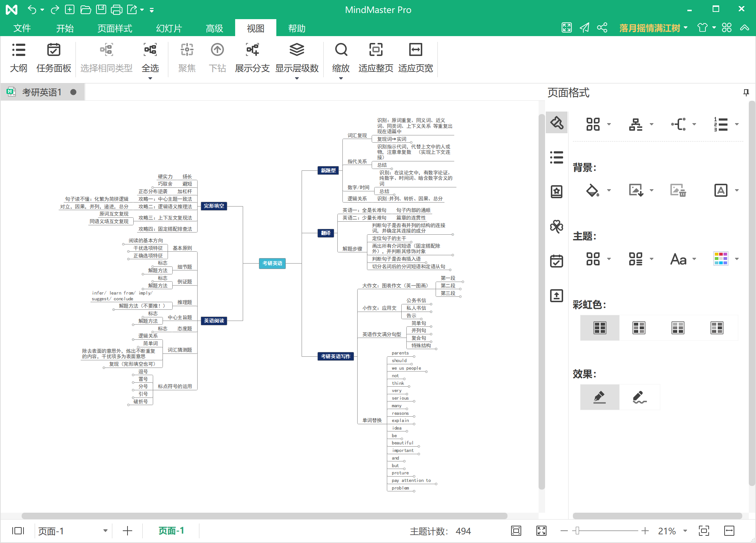
Task: Click Fit Whole Page (适应整页) icon
Action: pos(376,50)
